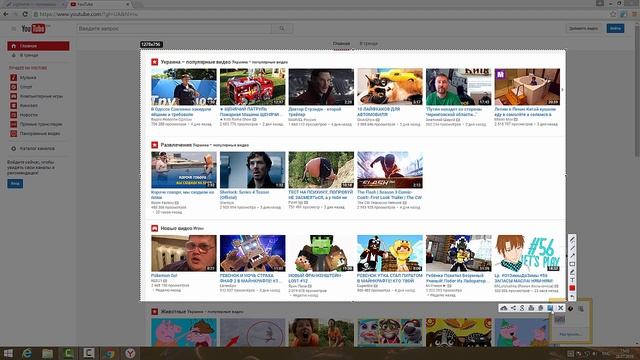Open the YouTube hamburger guide menu

13,29
